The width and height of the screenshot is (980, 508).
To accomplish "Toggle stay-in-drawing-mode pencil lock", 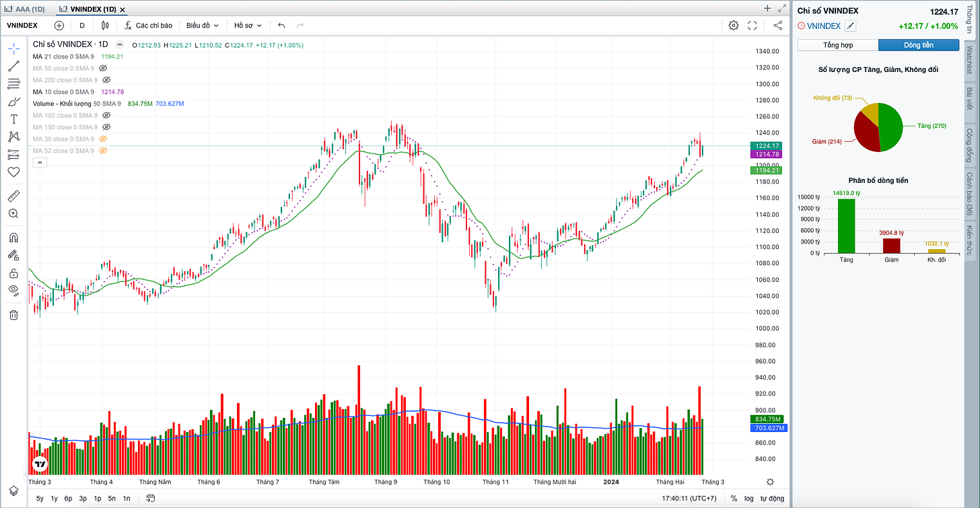I will pyautogui.click(x=13, y=255).
